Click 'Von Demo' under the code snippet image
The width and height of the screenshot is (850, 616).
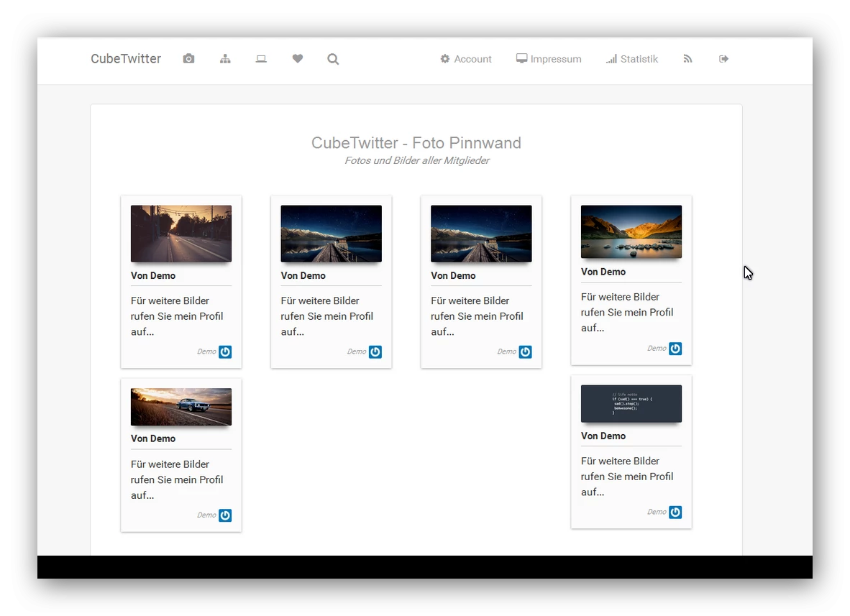coord(603,436)
